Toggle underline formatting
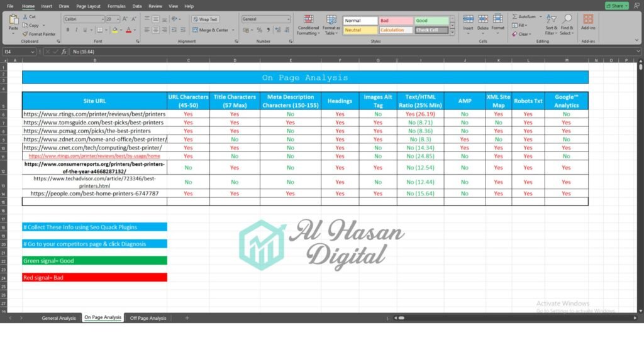644x362 pixels. (85, 30)
